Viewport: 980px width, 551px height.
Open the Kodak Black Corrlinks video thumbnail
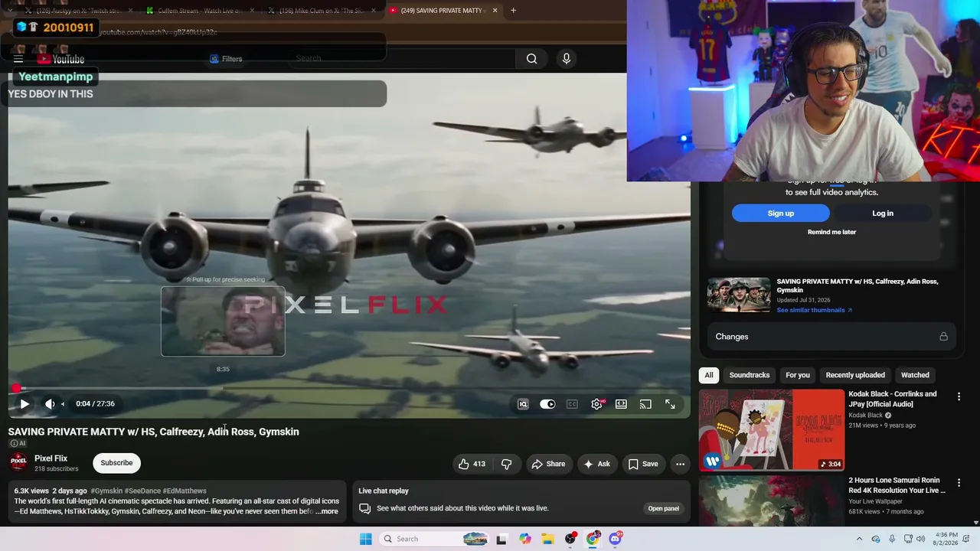(x=772, y=430)
